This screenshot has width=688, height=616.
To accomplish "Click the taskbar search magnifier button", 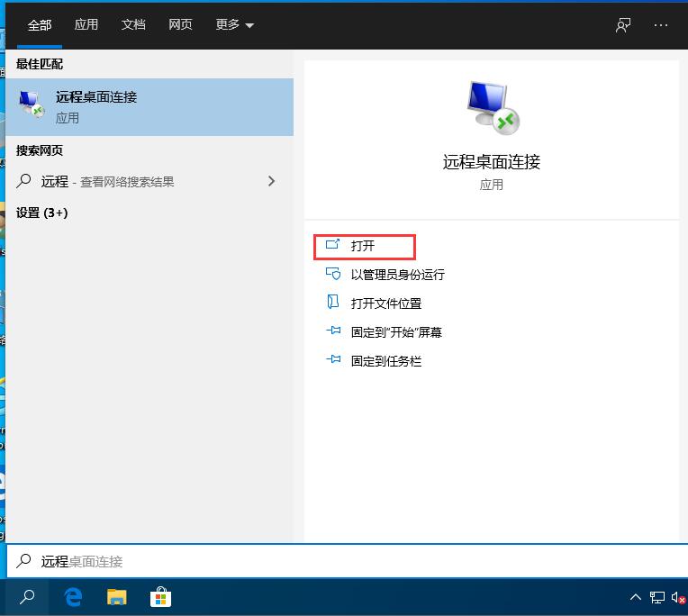I will tap(28, 597).
